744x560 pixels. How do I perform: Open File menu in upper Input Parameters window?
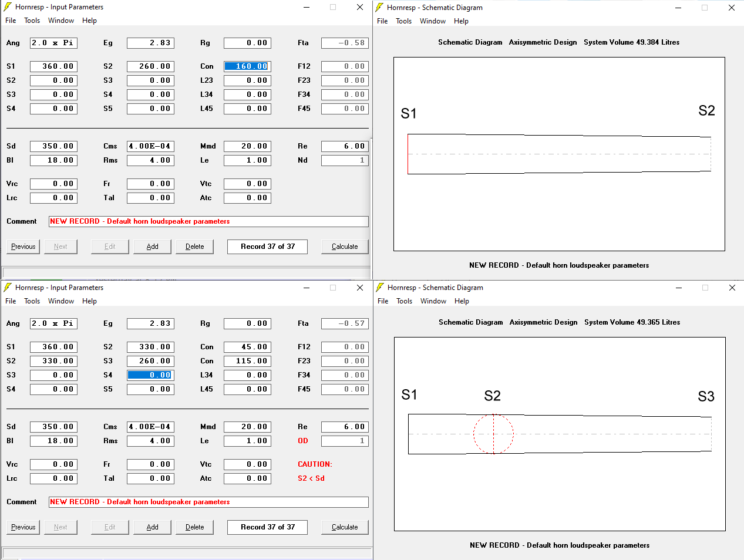click(x=11, y=21)
